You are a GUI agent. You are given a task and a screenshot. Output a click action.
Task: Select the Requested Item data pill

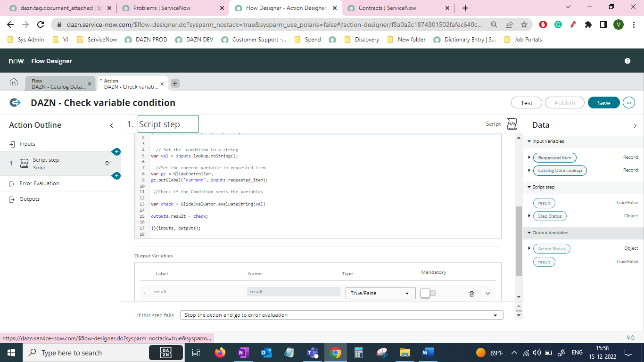(555, 158)
